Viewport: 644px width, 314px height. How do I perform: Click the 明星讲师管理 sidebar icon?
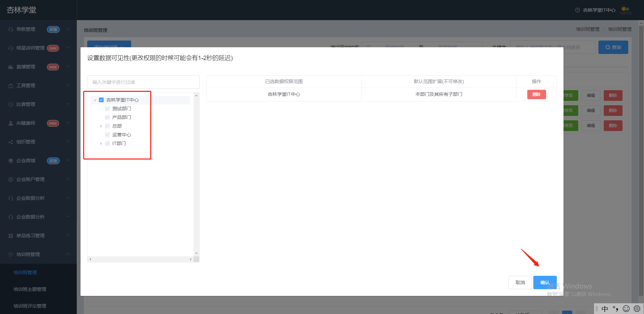[x=11, y=48]
